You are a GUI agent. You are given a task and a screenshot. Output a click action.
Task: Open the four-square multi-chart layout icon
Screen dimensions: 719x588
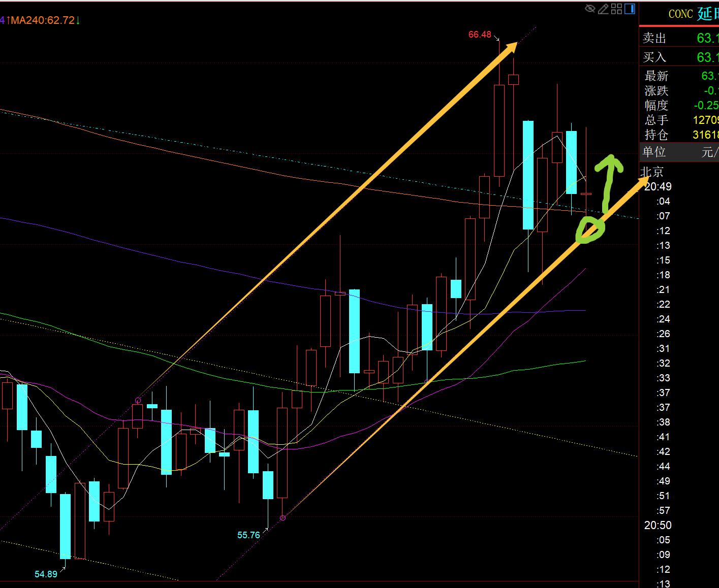click(x=616, y=9)
